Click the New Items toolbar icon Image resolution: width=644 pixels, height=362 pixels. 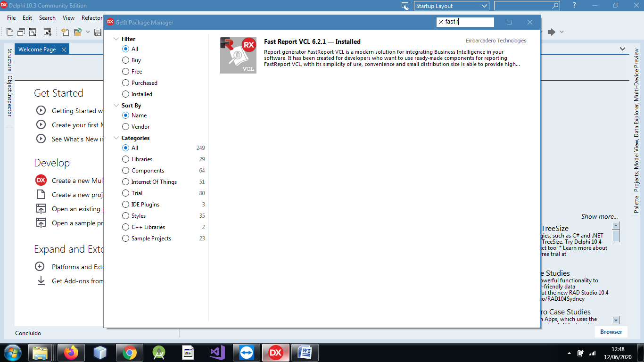pos(66,32)
